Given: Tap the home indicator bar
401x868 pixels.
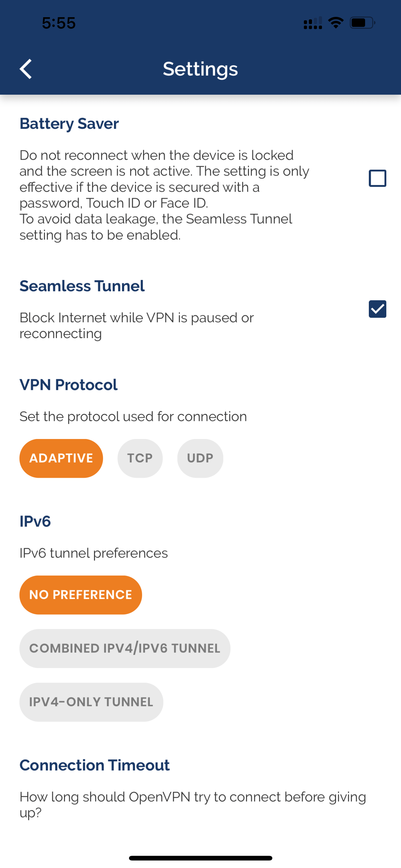Looking at the screenshot, I should 200,858.
